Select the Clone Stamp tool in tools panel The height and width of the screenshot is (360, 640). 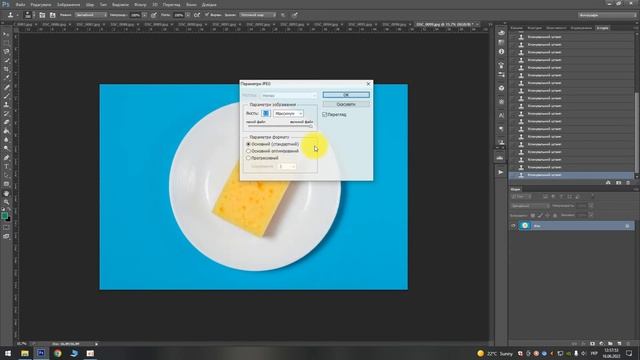(x=6, y=105)
